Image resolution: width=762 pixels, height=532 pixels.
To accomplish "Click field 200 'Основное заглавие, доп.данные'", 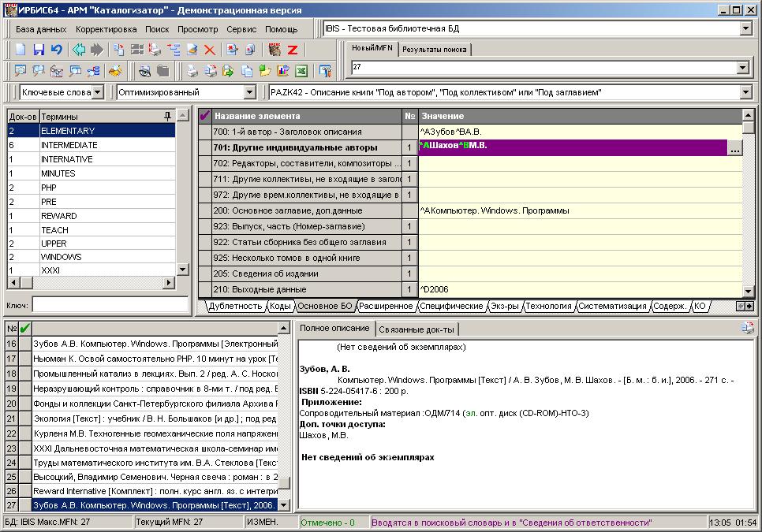I will 308,210.
